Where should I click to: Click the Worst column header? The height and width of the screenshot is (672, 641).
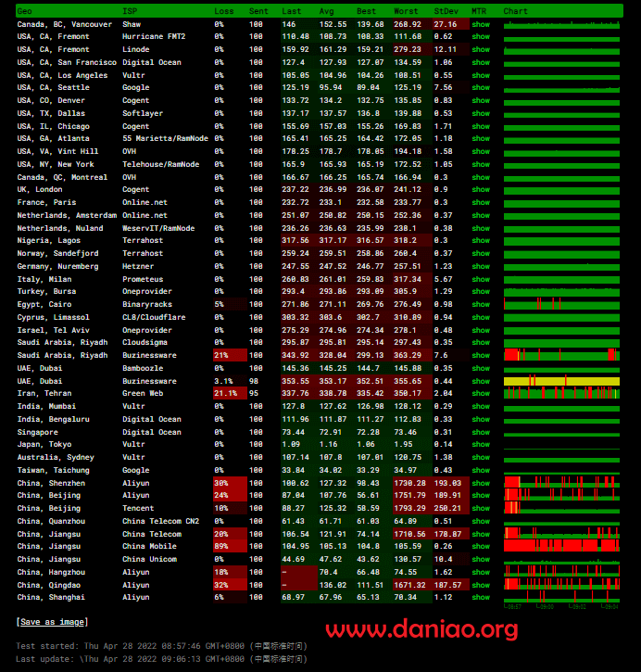[406, 11]
